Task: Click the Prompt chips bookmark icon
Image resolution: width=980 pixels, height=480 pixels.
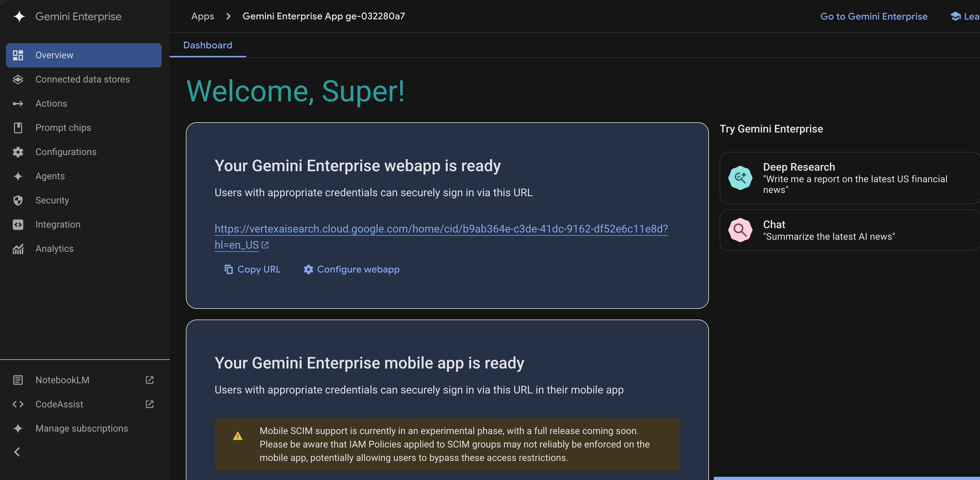Action: tap(18, 128)
